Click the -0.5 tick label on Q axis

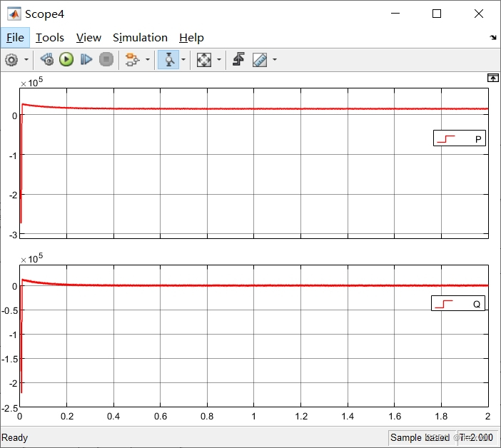pos(9,310)
